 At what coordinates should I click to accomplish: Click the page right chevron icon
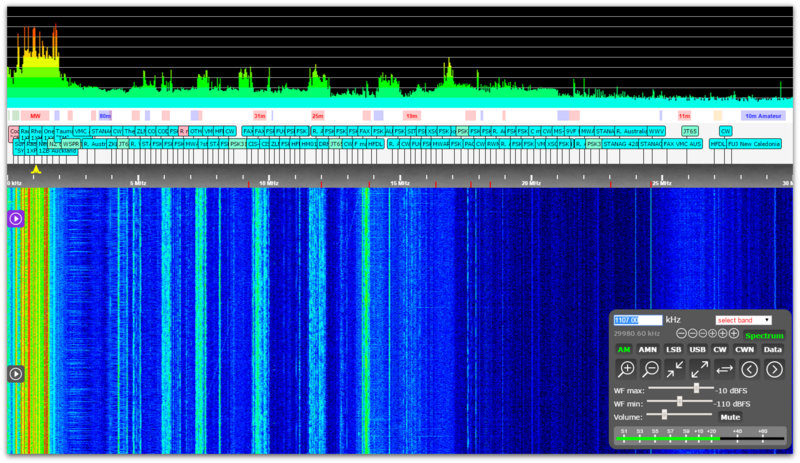[774, 369]
